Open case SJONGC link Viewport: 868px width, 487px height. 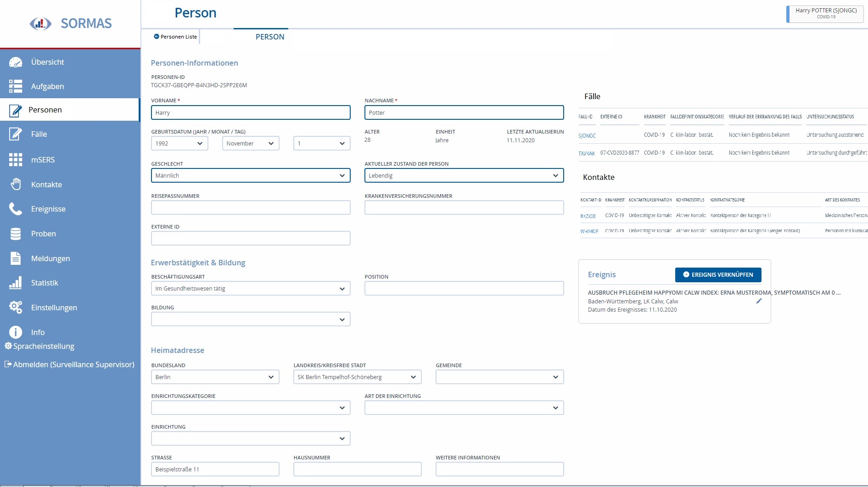pyautogui.click(x=587, y=136)
